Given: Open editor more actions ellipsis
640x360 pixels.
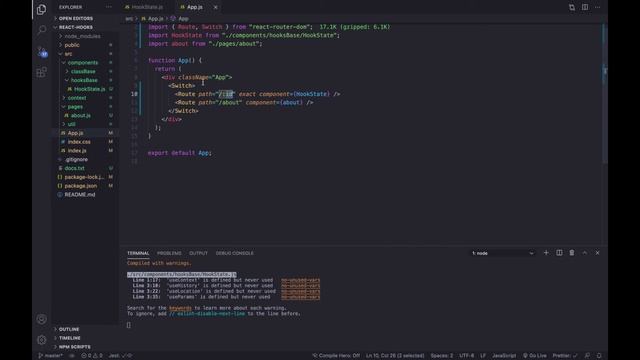Looking at the screenshot, I should [x=598, y=7].
